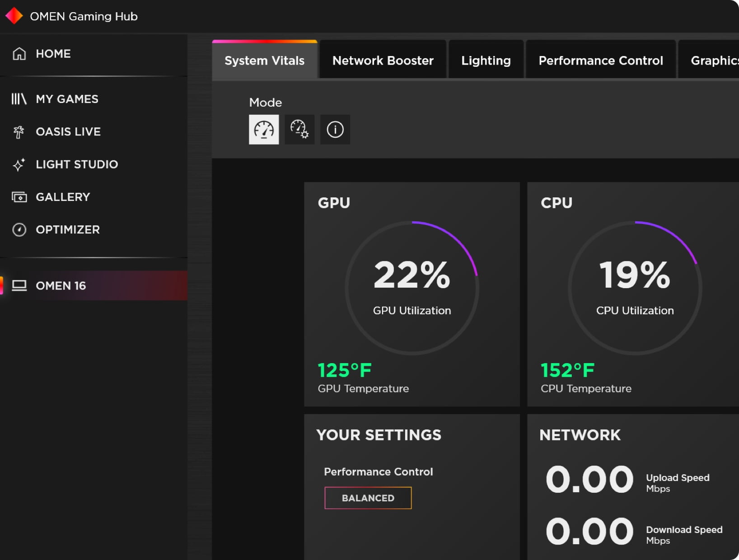Image resolution: width=739 pixels, height=560 pixels.
Task: Click the Performance Control settings label
Action: click(378, 471)
